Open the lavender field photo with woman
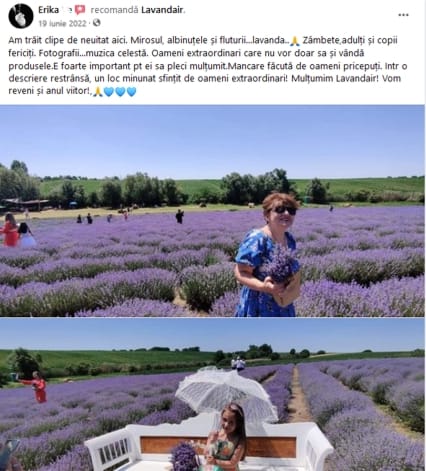This screenshot has height=471, width=426. click(x=212, y=211)
